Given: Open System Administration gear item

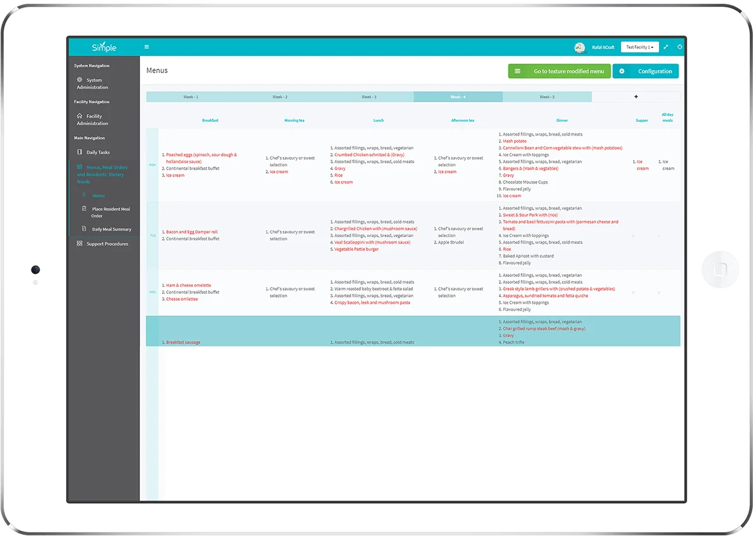Looking at the screenshot, I should pos(93,83).
